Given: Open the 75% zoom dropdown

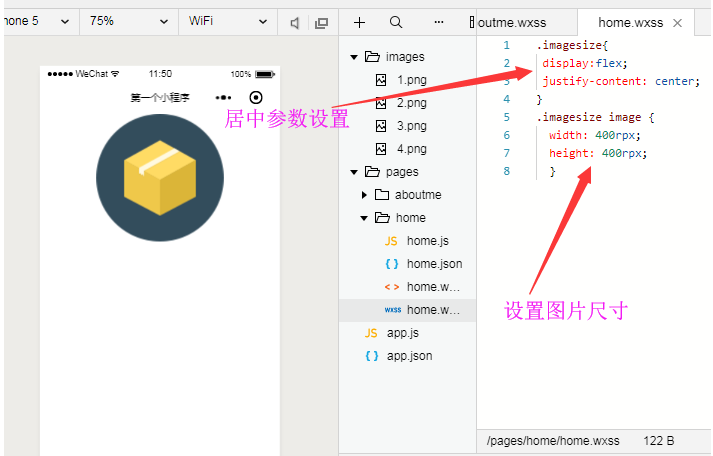Looking at the screenshot, I should coord(129,21).
